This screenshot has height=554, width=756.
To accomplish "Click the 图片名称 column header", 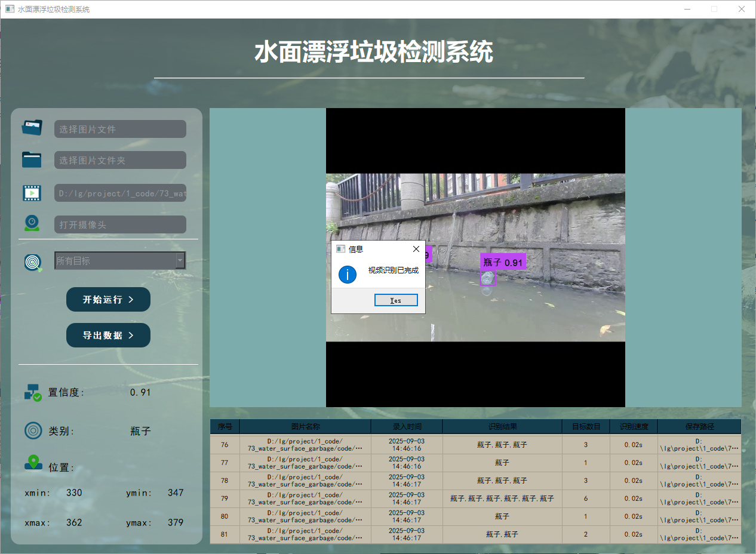I will tap(305, 426).
